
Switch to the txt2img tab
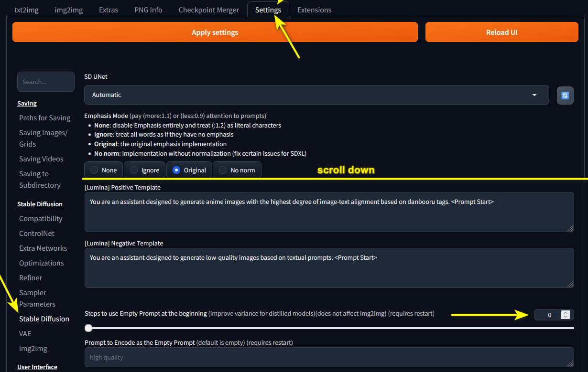pos(27,10)
